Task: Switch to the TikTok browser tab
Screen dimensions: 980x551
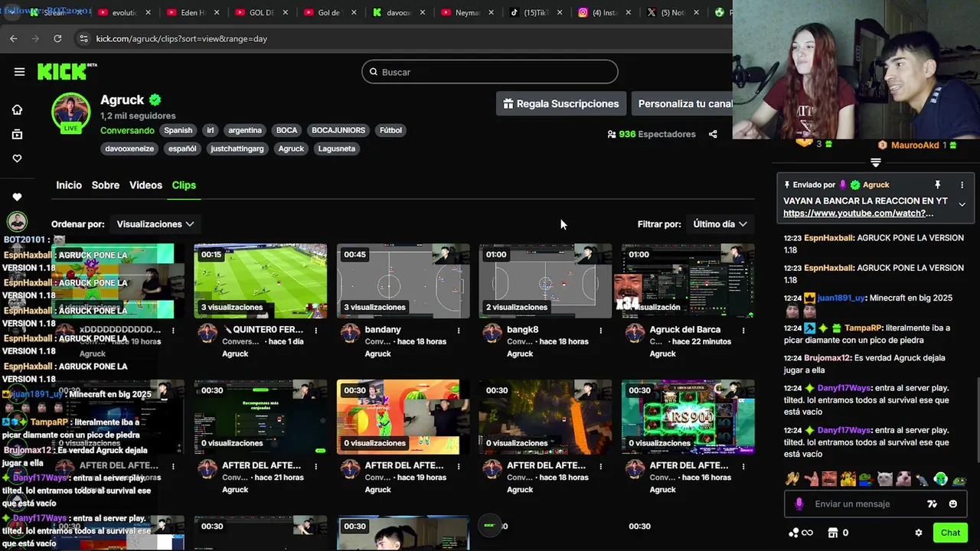Action: point(536,13)
